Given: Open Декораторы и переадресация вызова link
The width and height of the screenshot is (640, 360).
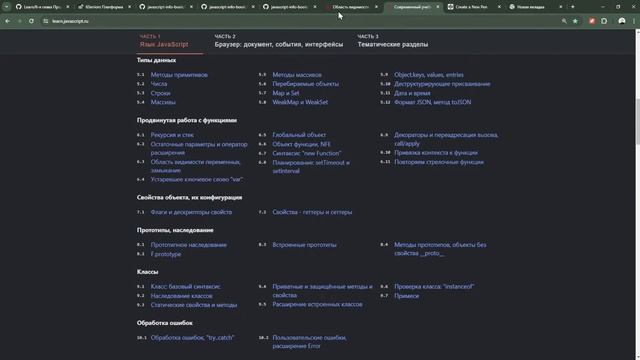Looking at the screenshot, I should tap(446, 139).
